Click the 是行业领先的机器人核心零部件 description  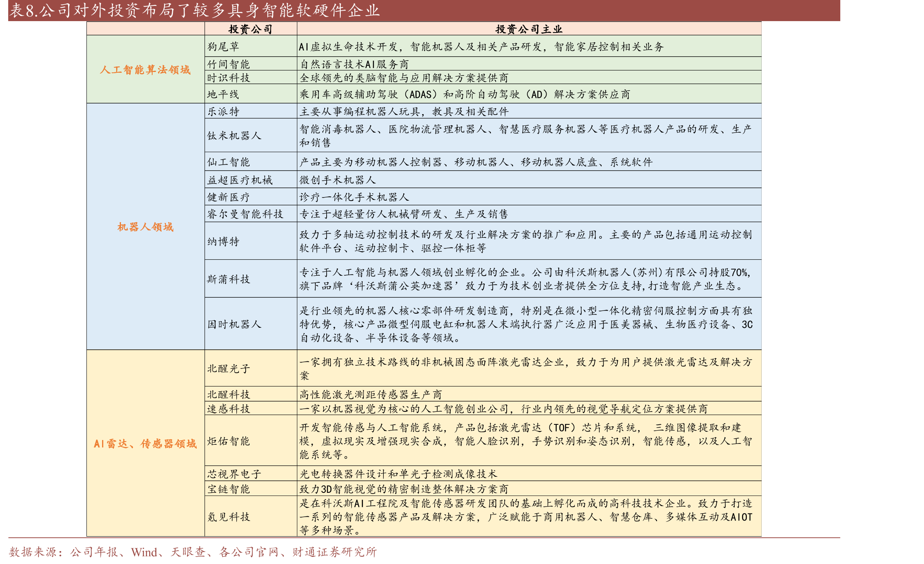[x=529, y=324]
